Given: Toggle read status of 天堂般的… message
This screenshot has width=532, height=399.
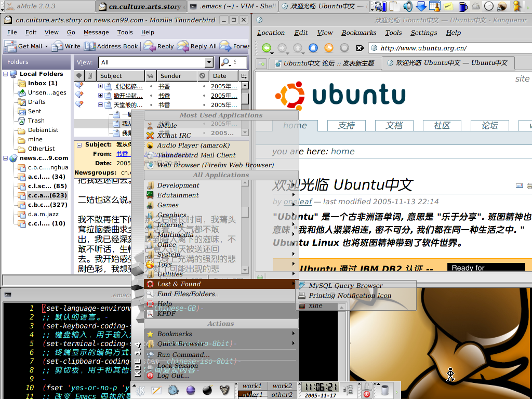Looking at the screenshot, I should point(151,105).
